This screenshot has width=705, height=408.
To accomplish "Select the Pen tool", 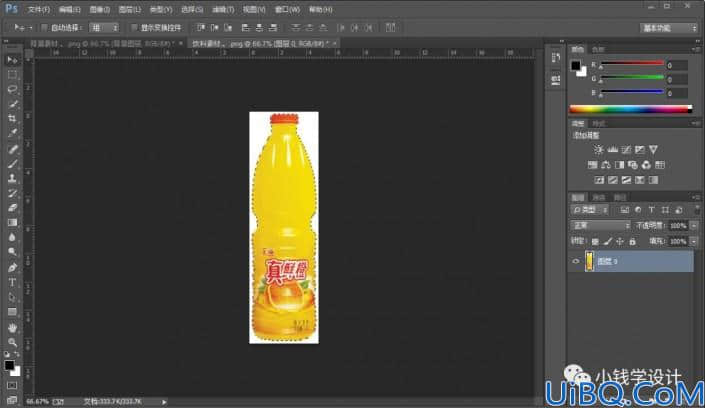I will click(x=12, y=268).
